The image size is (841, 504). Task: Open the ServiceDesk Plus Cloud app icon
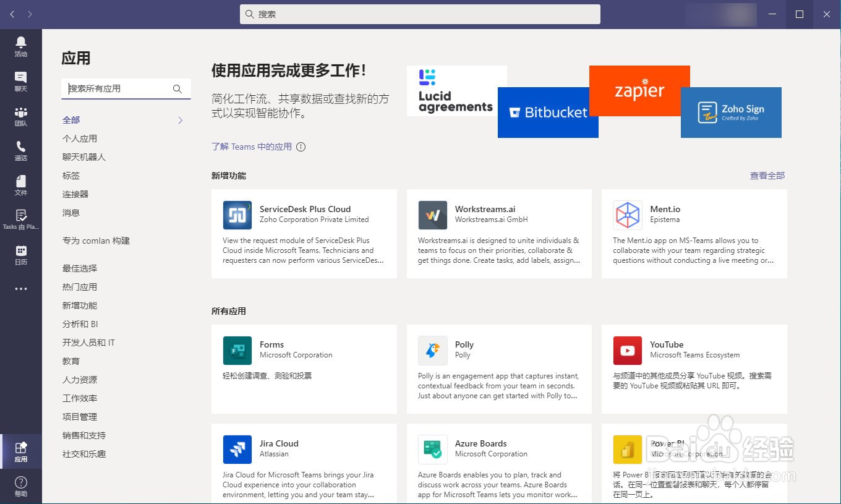point(237,215)
